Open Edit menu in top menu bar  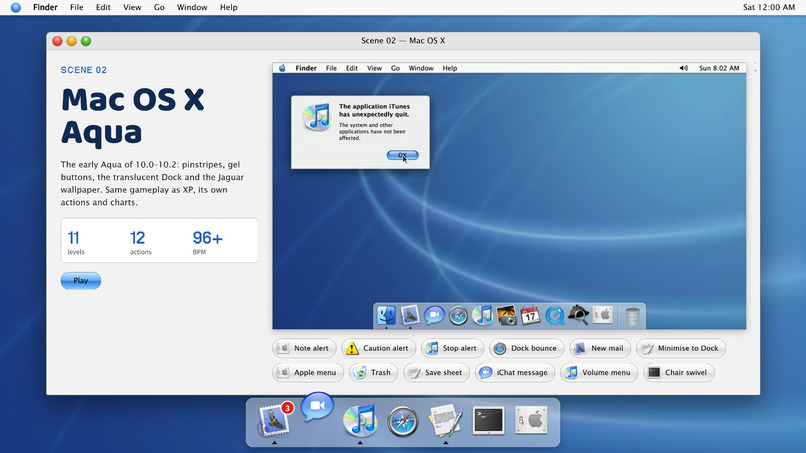pyautogui.click(x=103, y=7)
